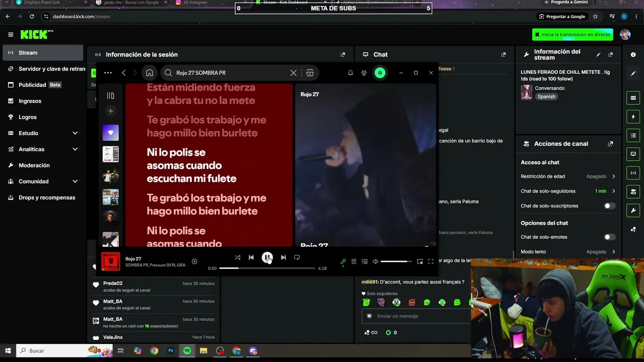Open Kick account avatar menu
Screen dimensions: 644x362
tap(625, 35)
